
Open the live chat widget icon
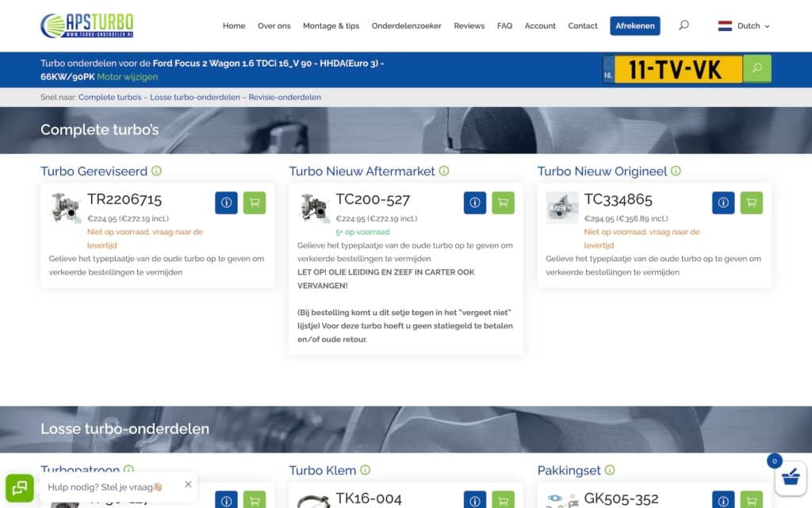point(20,488)
